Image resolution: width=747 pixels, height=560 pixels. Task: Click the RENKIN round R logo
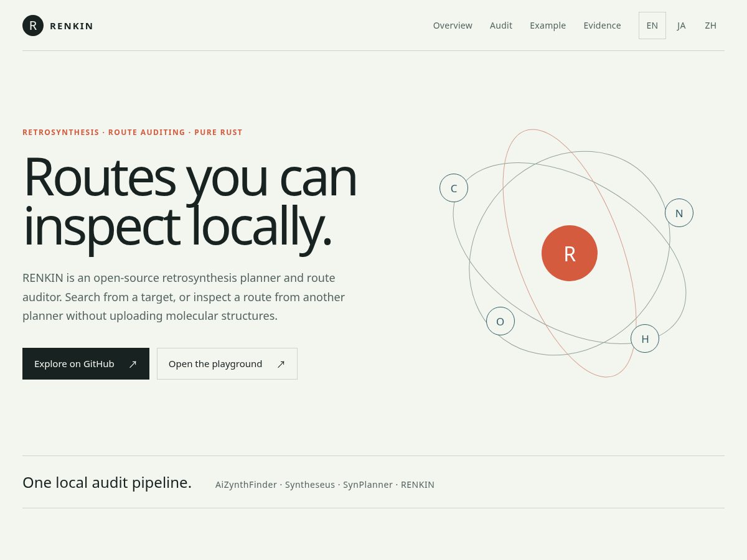[33, 26]
